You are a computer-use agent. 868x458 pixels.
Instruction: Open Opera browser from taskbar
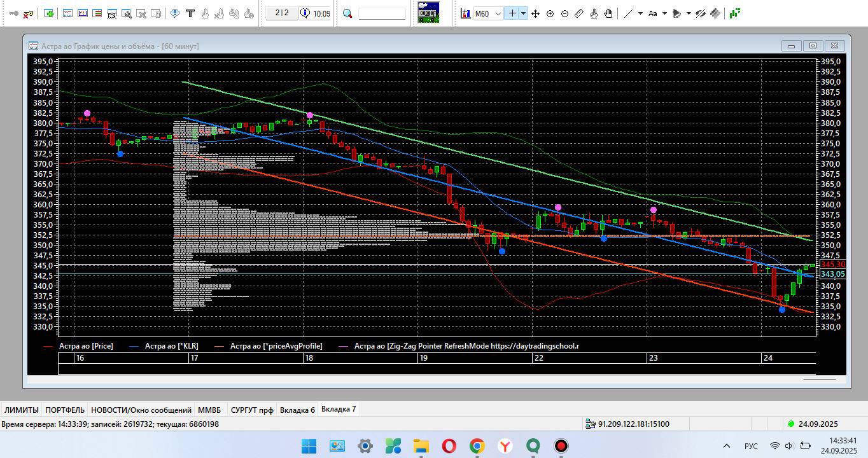point(449,445)
